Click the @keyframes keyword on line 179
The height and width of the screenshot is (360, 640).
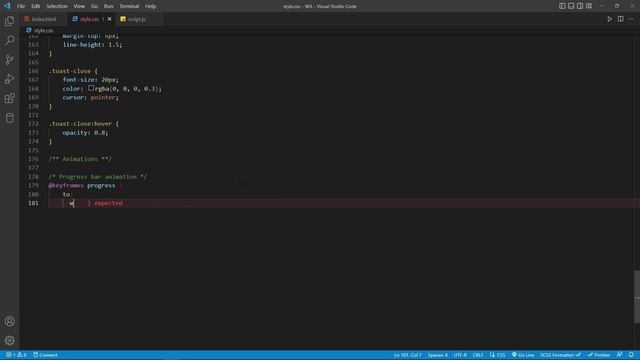(66, 185)
